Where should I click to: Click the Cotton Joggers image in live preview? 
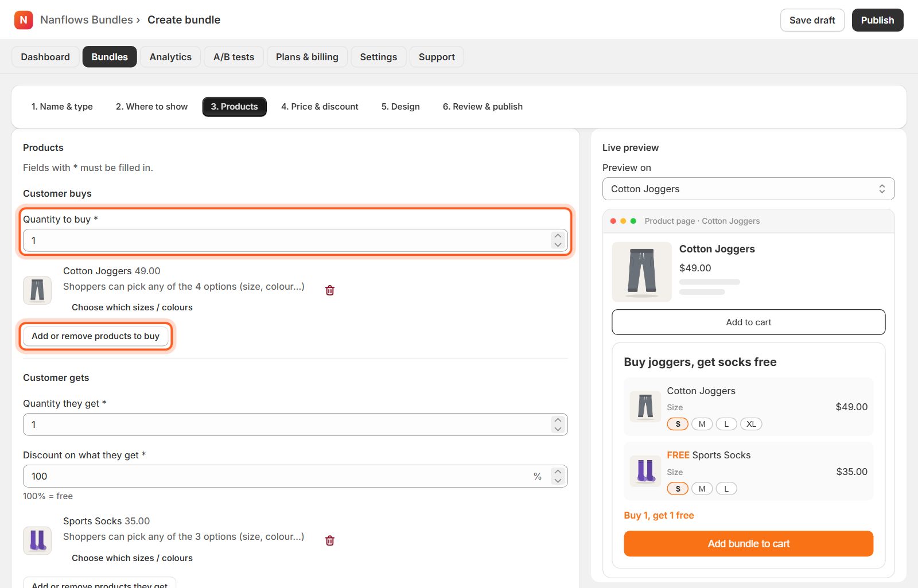click(641, 272)
